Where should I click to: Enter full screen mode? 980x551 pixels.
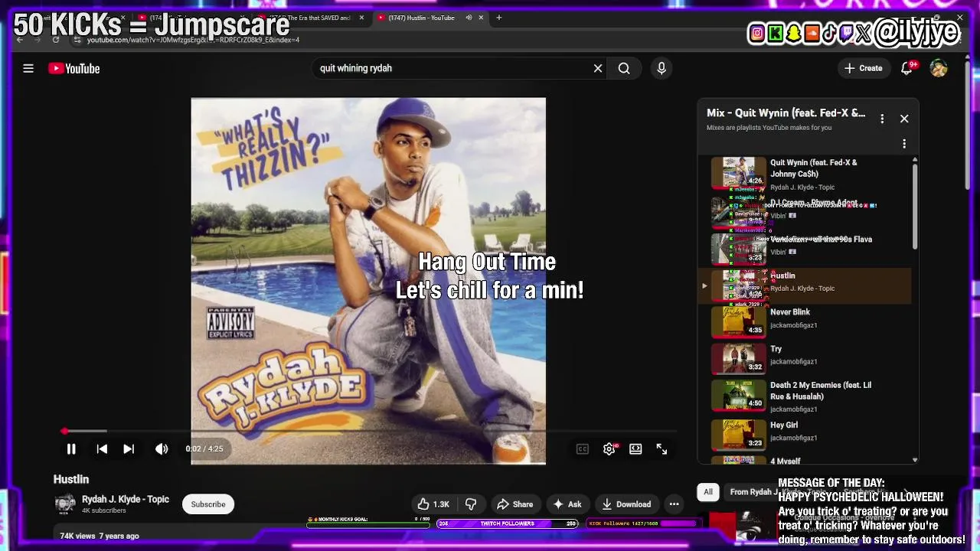click(661, 449)
